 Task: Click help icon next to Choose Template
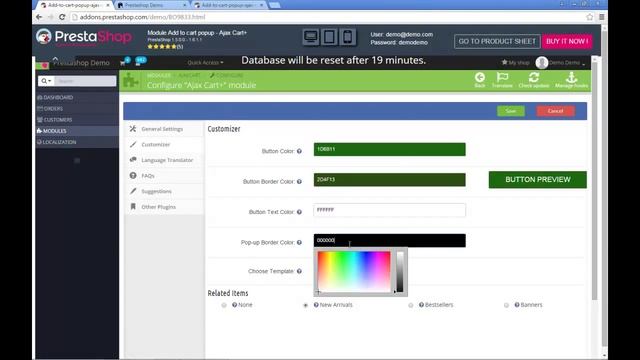[x=299, y=271]
